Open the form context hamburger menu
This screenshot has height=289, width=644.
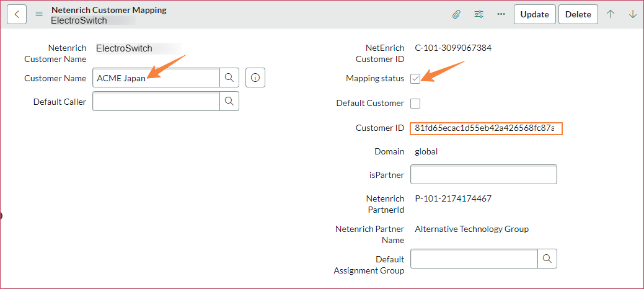click(x=39, y=14)
